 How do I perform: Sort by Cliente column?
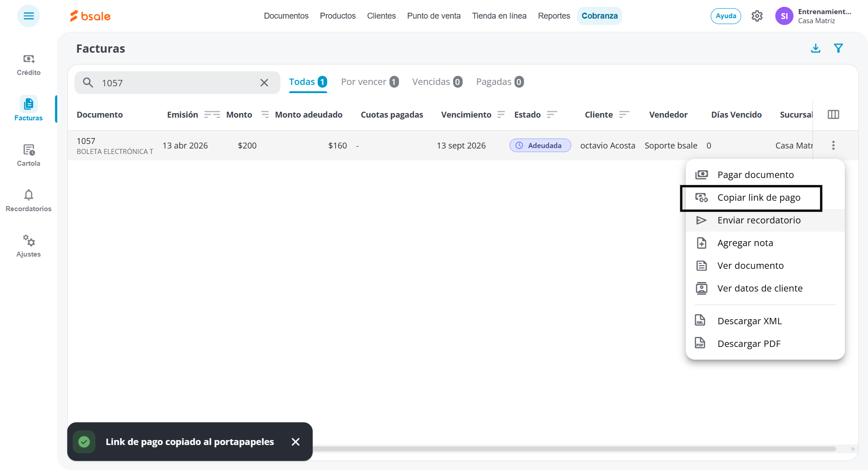pos(624,114)
